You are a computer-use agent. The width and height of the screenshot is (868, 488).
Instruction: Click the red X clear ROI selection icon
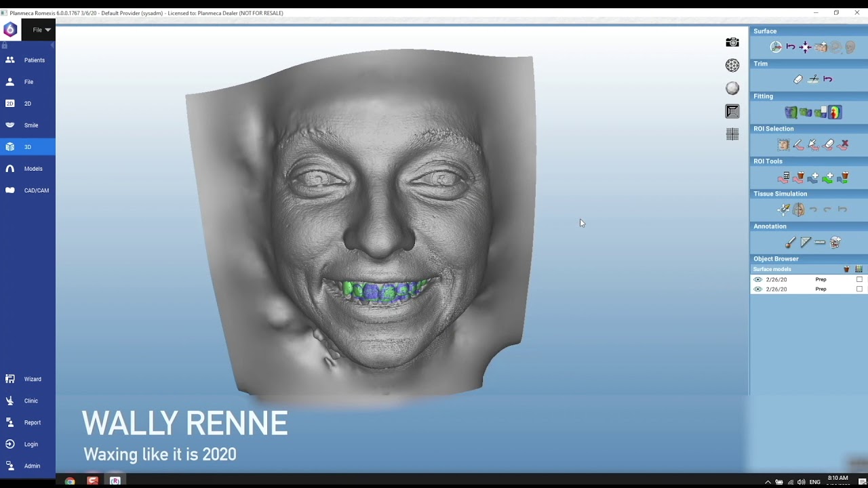click(843, 144)
